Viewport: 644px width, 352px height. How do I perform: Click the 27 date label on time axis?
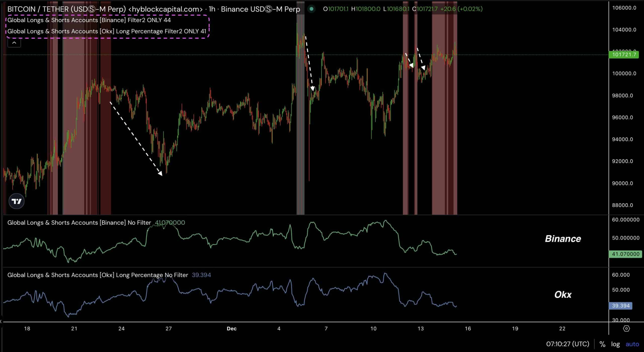(x=169, y=328)
